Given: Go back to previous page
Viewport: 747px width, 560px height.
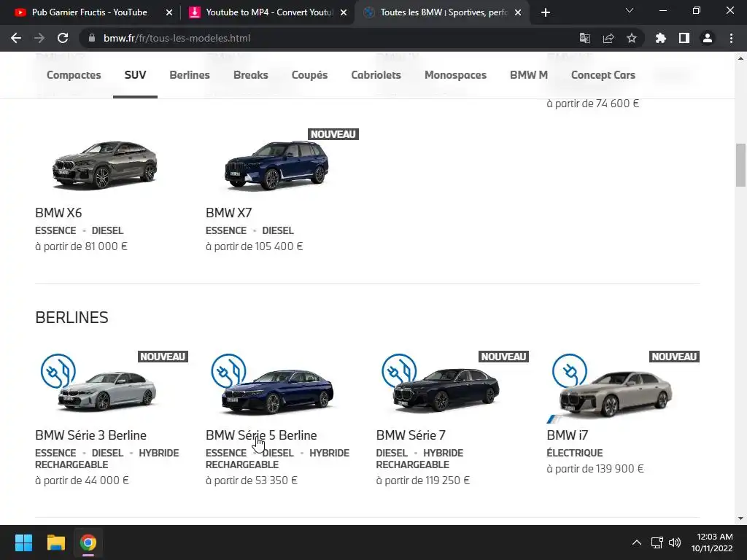Looking at the screenshot, I should [16, 38].
